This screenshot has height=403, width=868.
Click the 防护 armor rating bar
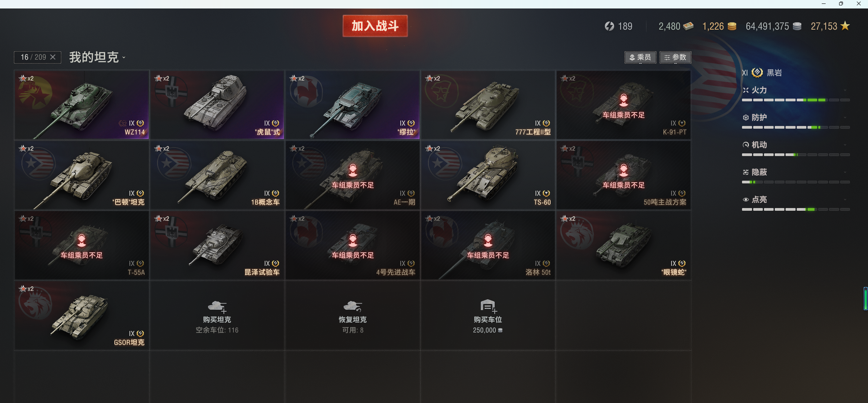(796, 127)
